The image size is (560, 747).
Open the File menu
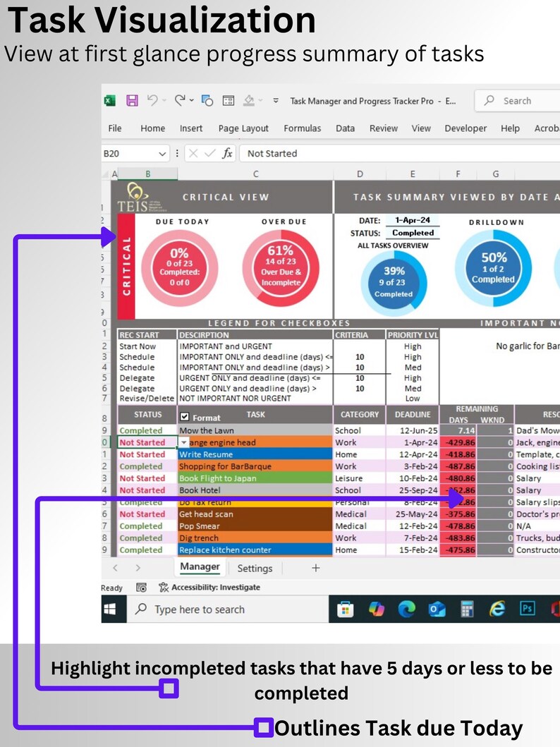(x=115, y=128)
